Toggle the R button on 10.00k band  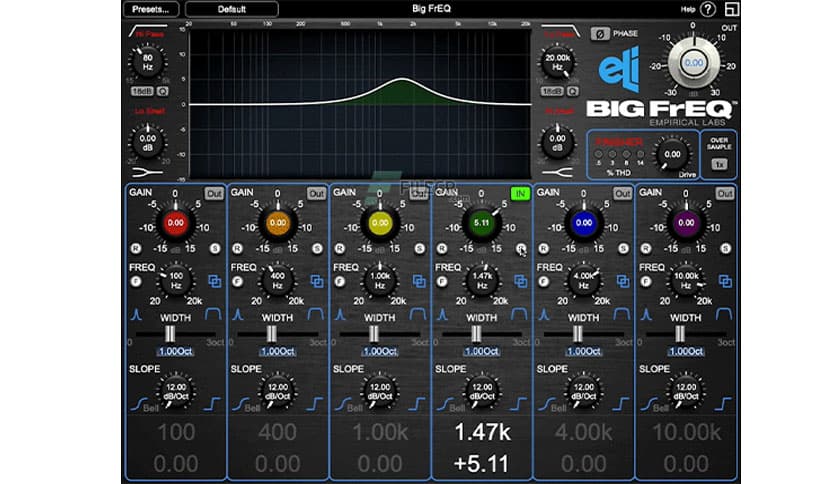646,248
